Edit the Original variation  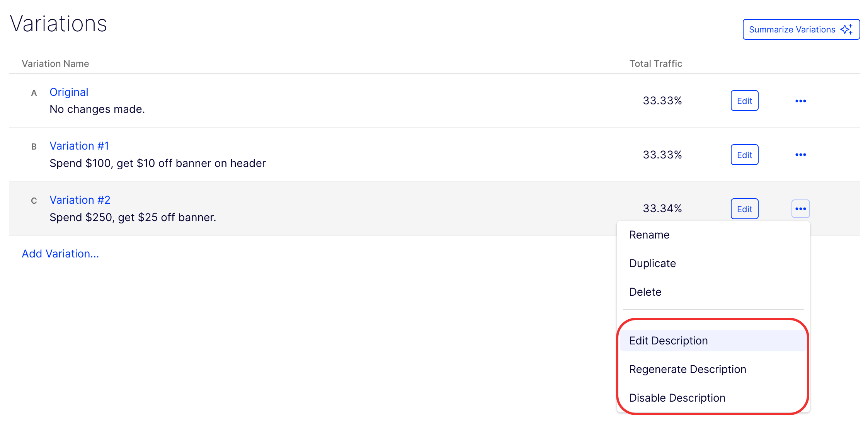[744, 101]
